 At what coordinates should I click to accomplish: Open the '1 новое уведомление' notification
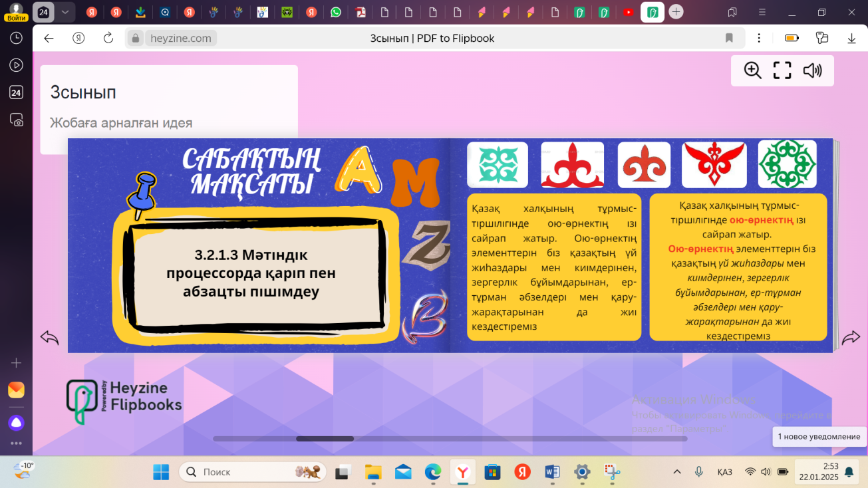[819, 437]
